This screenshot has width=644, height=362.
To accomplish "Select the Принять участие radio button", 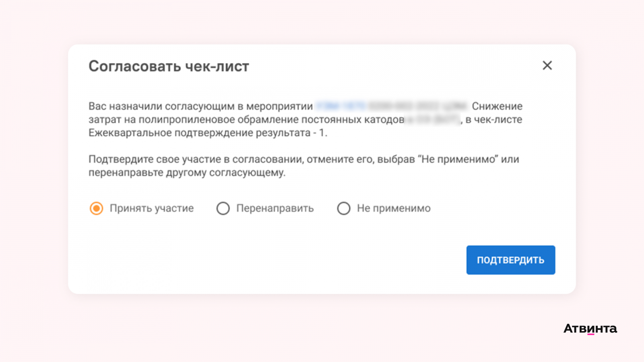I will (x=97, y=208).
